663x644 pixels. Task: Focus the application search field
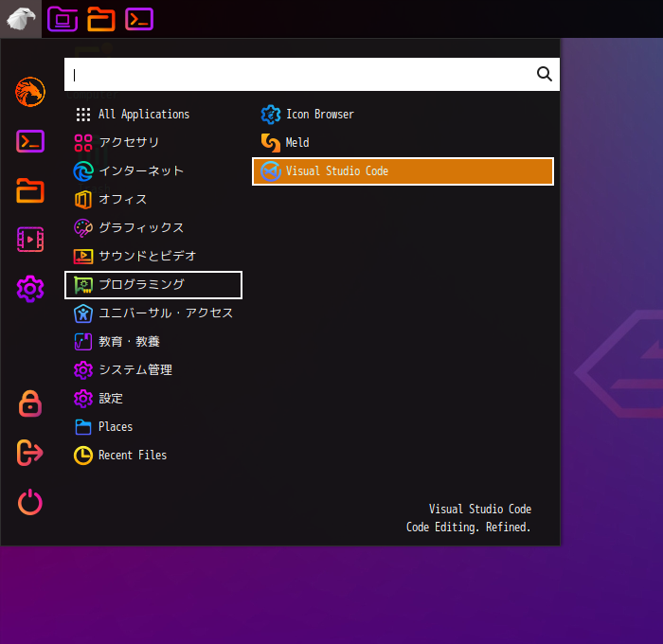point(312,75)
